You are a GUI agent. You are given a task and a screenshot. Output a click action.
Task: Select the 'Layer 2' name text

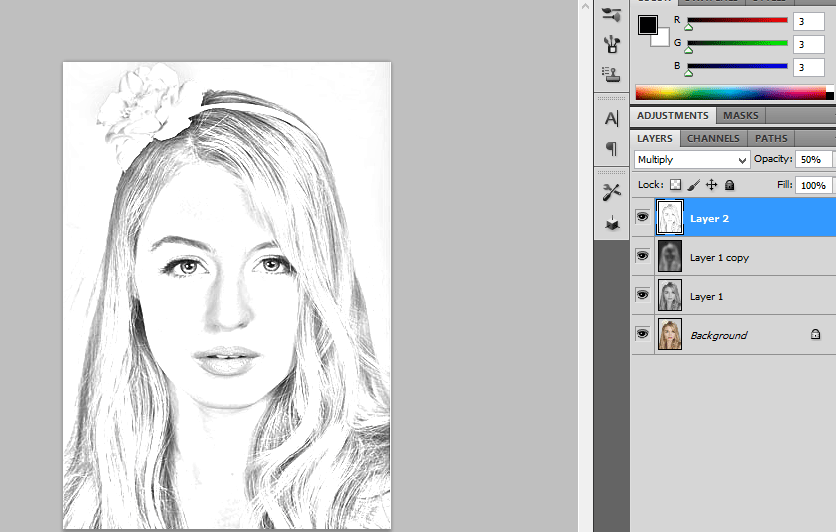pos(709,219)
